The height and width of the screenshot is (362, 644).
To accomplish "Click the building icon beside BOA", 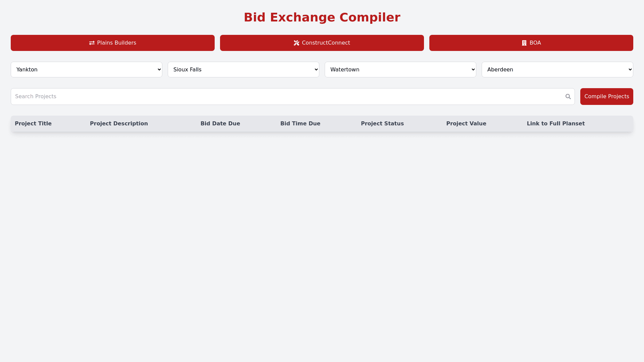I will point(524,43).
